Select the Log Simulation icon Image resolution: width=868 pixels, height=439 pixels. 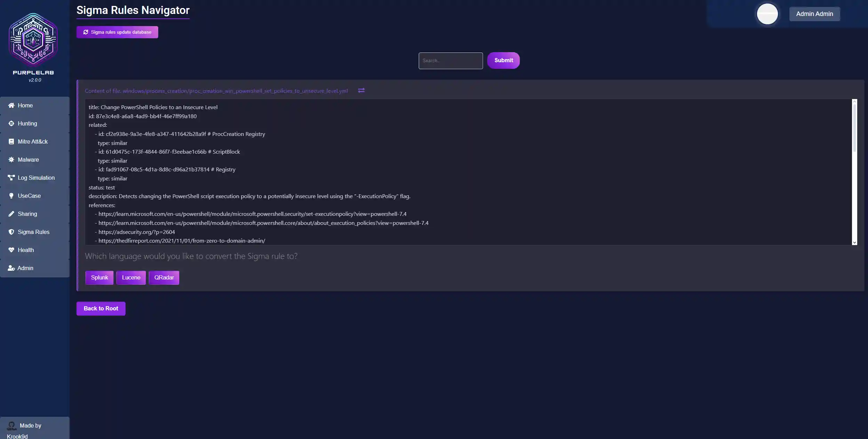[x=11, y=178]
